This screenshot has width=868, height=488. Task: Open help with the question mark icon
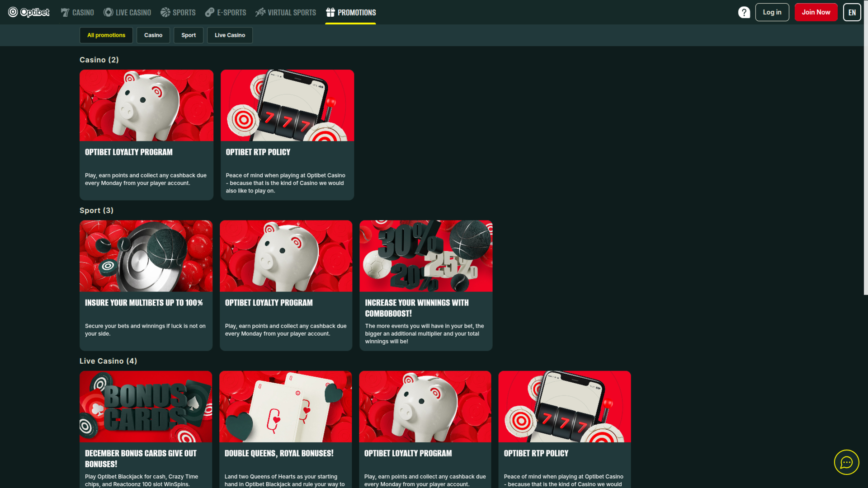pyautogui.click(x=744, y=12)
